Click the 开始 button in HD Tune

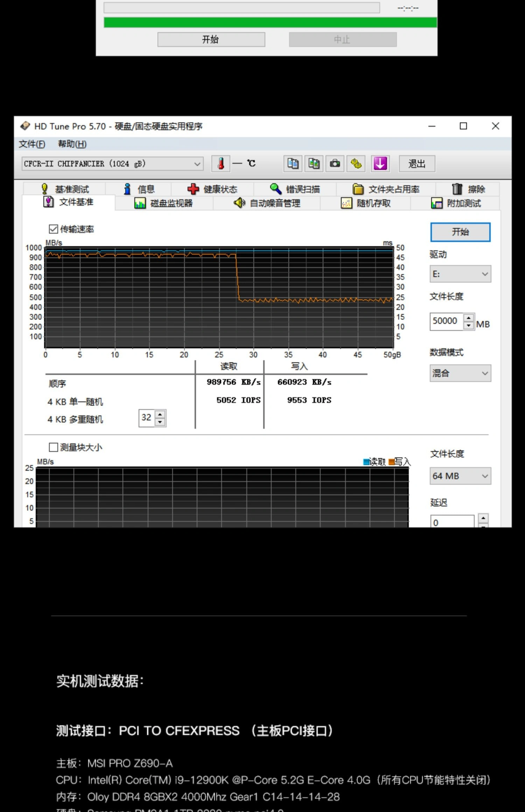point(460,232)
